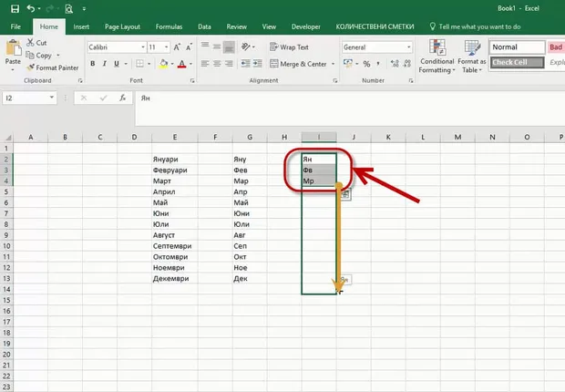Switch to the Page Layout tab
Image resolution: width=565 pixels, height=392 pixels.
click(x=122, y=26)
